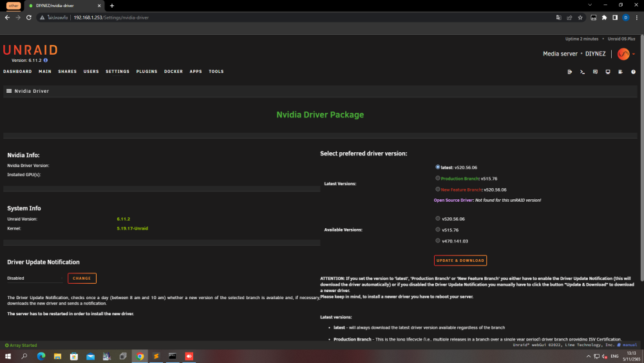
Task: Choose available version v520.56.06
Action: (438, 219)
